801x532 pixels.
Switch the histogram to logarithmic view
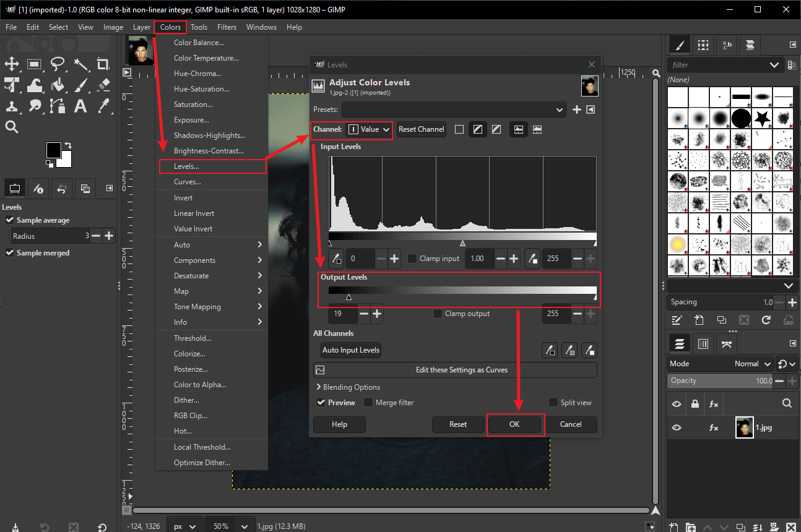(536, 129)
